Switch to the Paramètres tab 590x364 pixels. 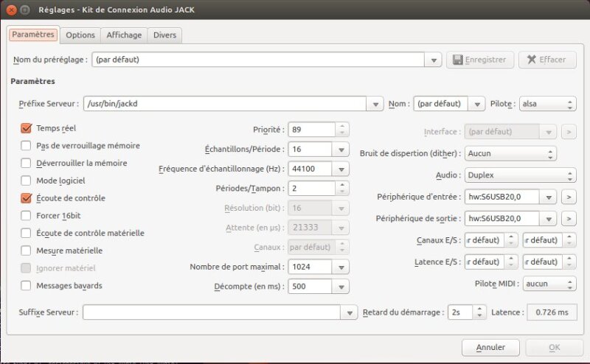pyautogui.click(x=33, y=35)
